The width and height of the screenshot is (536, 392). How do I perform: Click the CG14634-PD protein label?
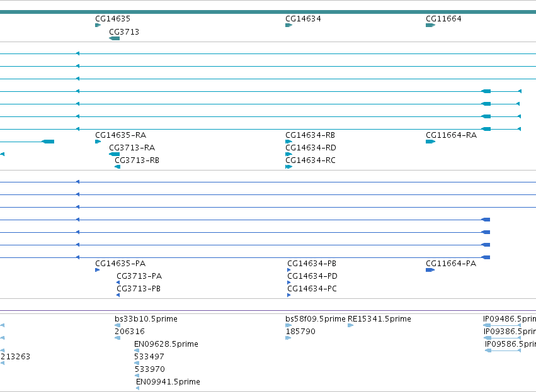point(312,276)
